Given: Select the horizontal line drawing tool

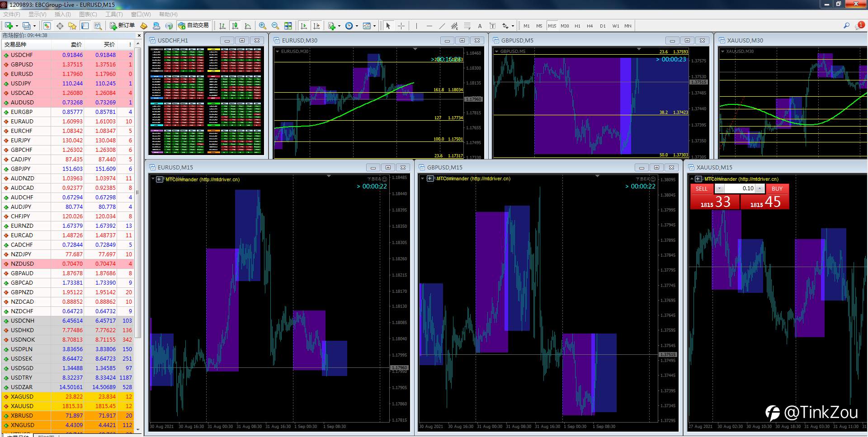Looking at the screenshot, I should click(x=429, y=26).
